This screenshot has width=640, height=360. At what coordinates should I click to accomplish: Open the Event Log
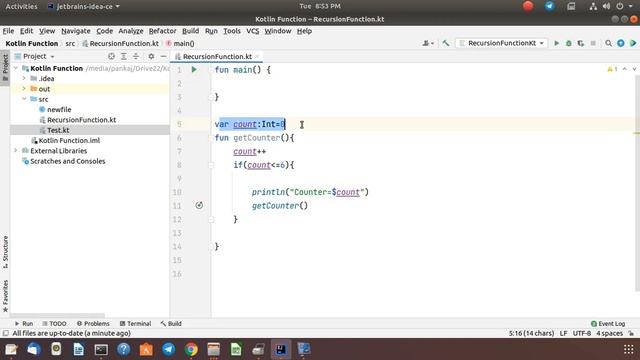point(608,323)
